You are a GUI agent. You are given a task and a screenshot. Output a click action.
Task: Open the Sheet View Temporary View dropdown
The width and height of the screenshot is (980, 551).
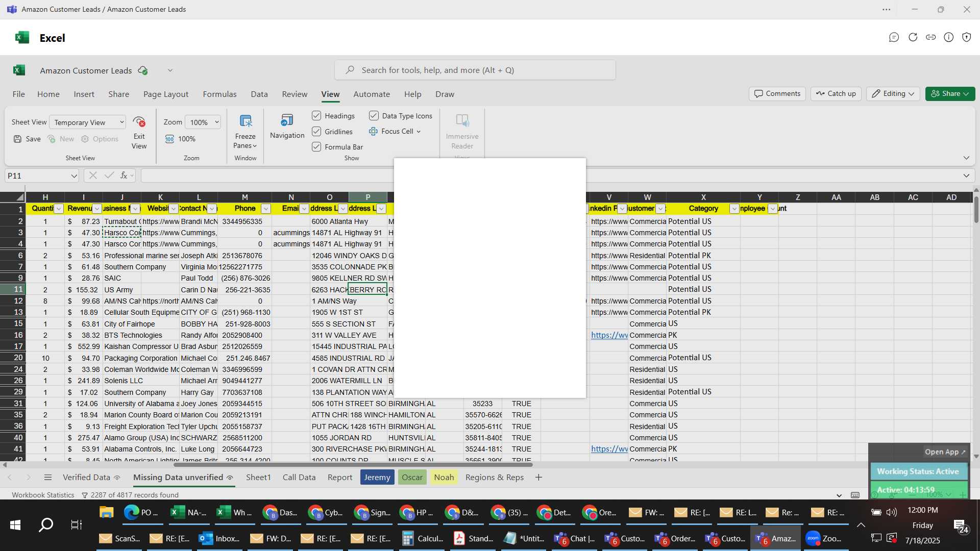87,122
